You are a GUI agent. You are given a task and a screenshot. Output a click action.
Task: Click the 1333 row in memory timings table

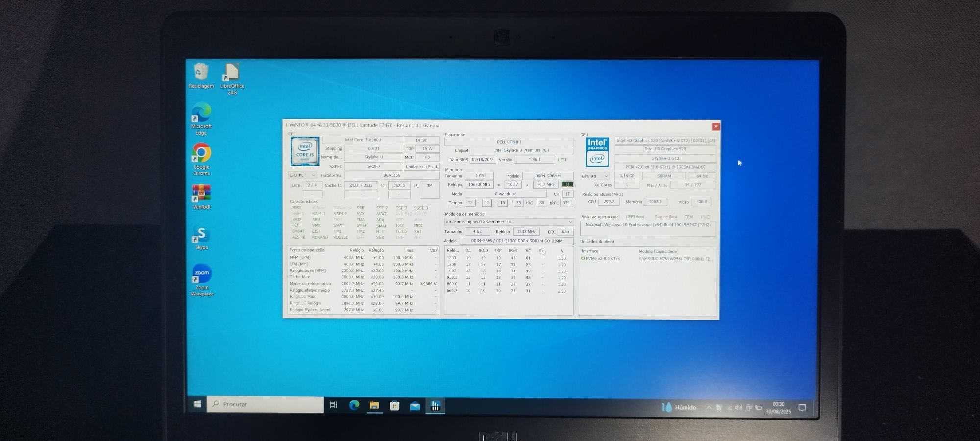tap(508, 258)
